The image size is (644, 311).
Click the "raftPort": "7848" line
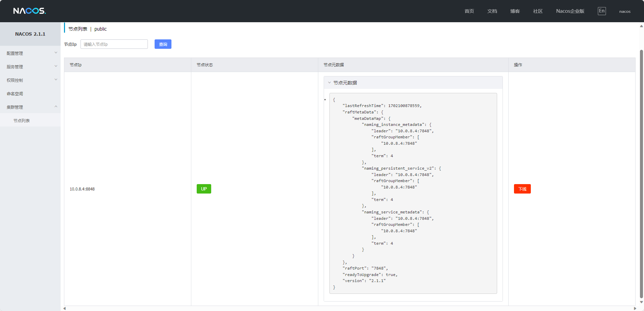[x=365, y=268]
